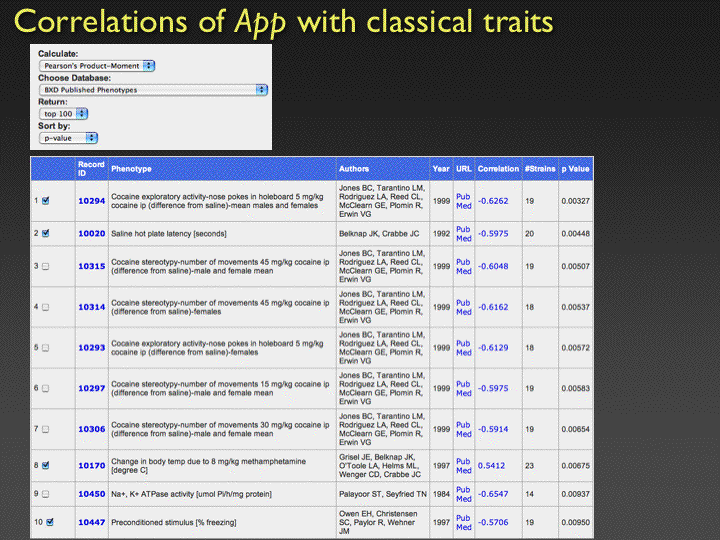Open record ID 10450
720x540 pixels.
click(91, 494)
